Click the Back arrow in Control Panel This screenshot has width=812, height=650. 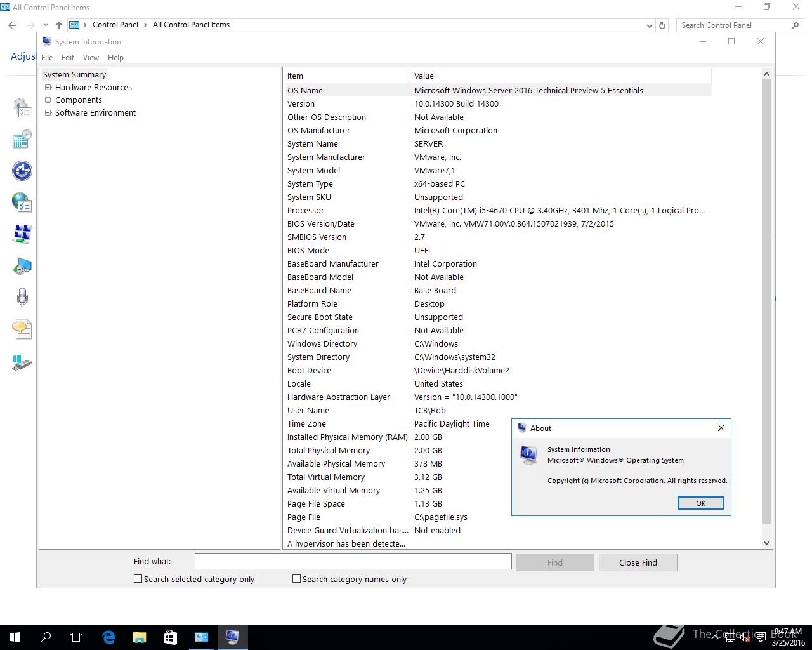point(12,25)
